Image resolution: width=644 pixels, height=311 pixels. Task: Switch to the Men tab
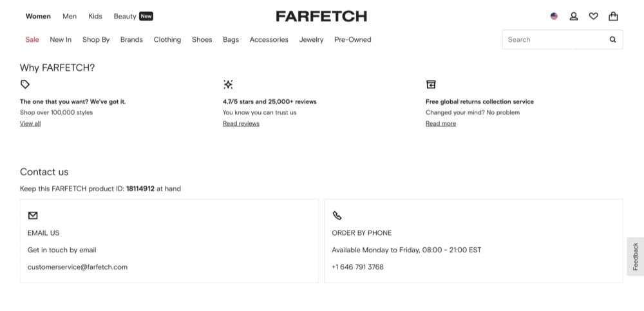(x=70, y=16)
